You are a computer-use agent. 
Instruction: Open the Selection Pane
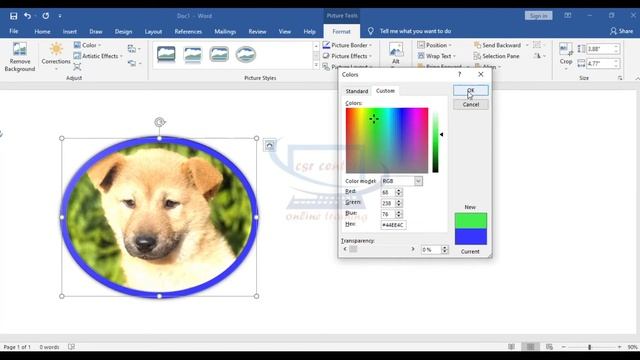[x=496, y=56]
